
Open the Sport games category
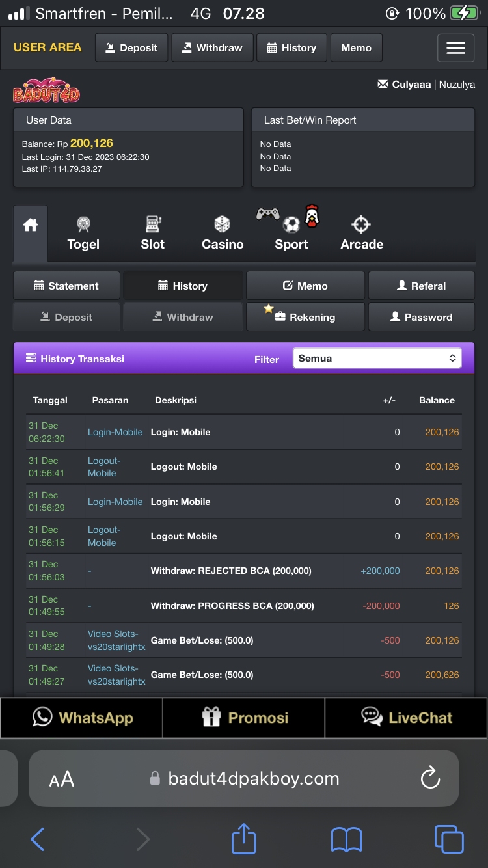(291, 234)
